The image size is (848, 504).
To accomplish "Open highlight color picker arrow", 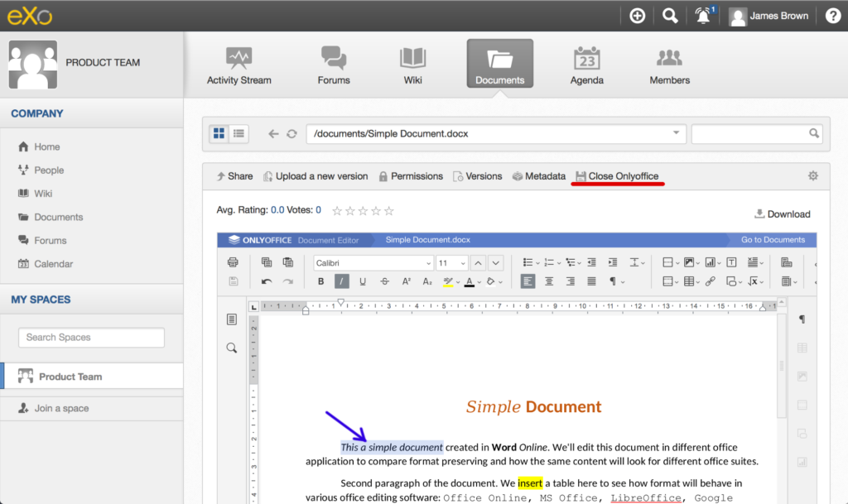I will (457, 282).
